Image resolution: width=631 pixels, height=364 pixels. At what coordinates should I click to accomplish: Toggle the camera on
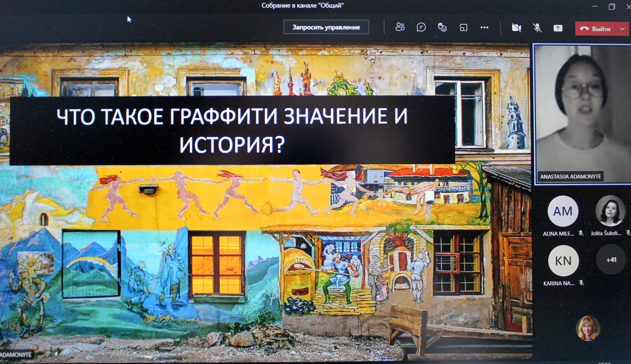click(516, 28)
